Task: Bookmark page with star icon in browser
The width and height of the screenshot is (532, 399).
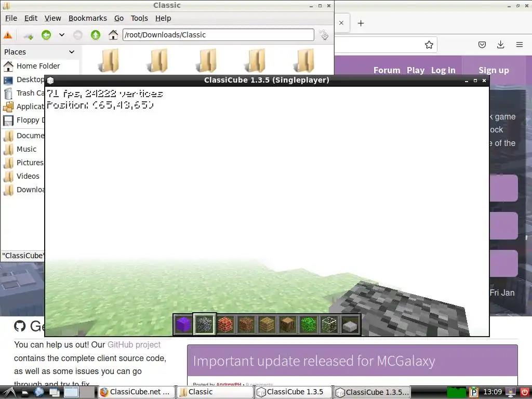Action: click(429, 45)
